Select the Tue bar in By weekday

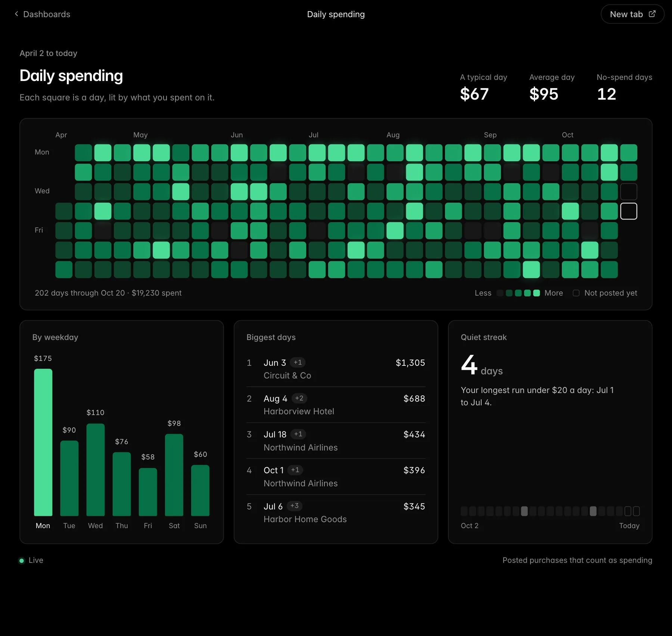(x=69, y=478)
